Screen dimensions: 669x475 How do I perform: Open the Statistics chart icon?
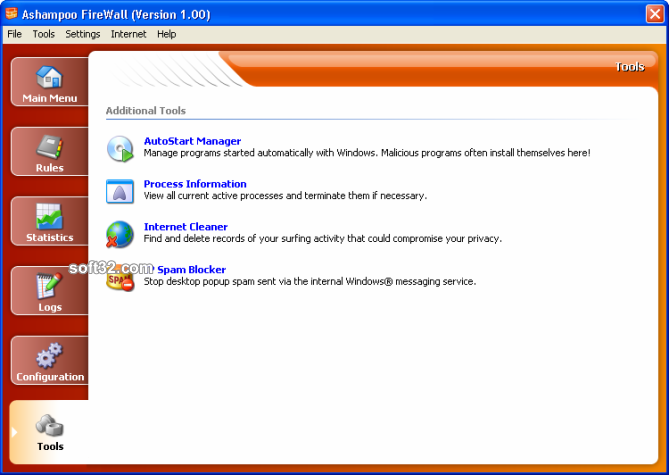click(x=49, y=217)
